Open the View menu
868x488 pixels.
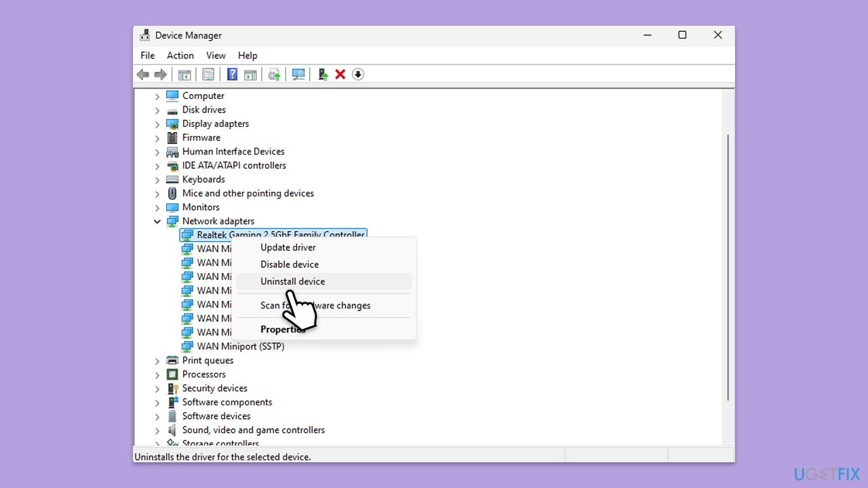pos(216,56)
